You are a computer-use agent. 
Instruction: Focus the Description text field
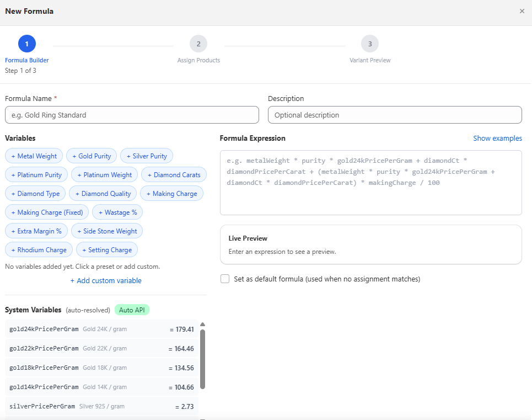coord(395,115)
